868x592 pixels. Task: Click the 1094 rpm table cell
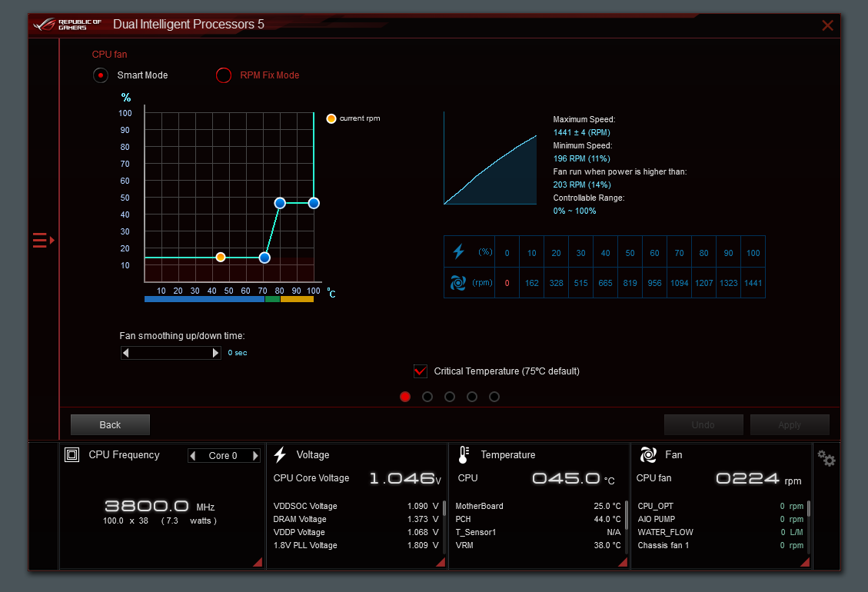(679, 283)
